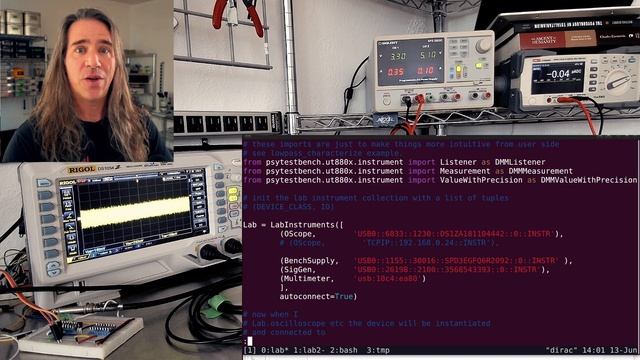
Task: Click the text "DMMMeasurement"
Action: tap(541, 171)
